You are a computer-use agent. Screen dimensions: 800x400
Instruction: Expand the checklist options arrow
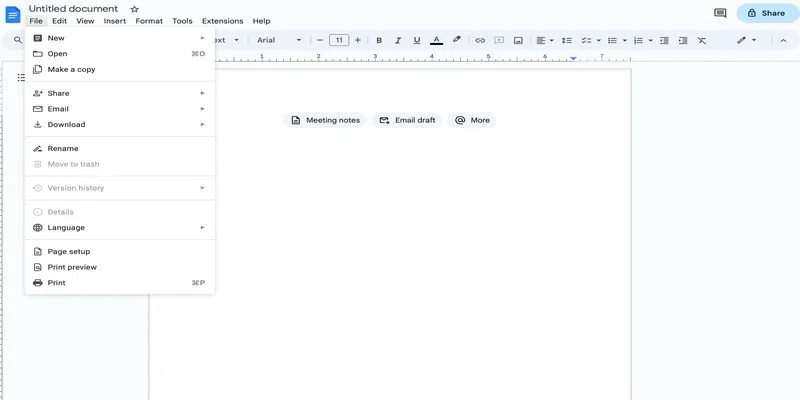coord(598,40)
